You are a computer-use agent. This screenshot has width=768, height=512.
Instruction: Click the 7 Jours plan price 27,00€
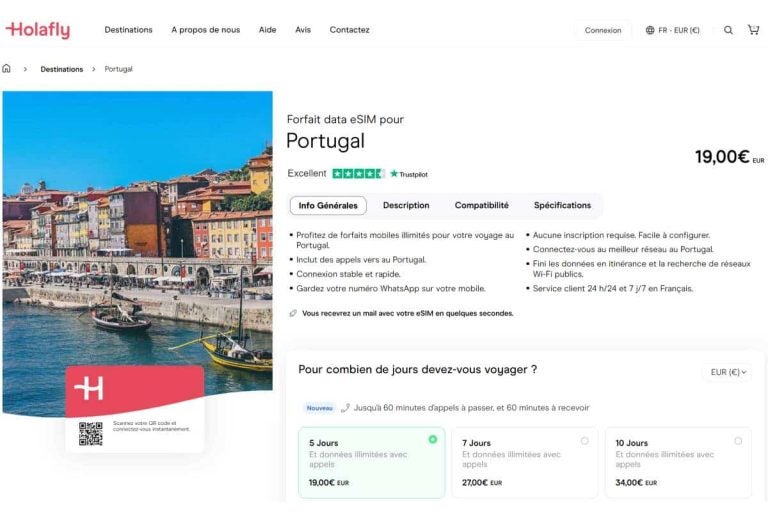[x=482, y=483]
